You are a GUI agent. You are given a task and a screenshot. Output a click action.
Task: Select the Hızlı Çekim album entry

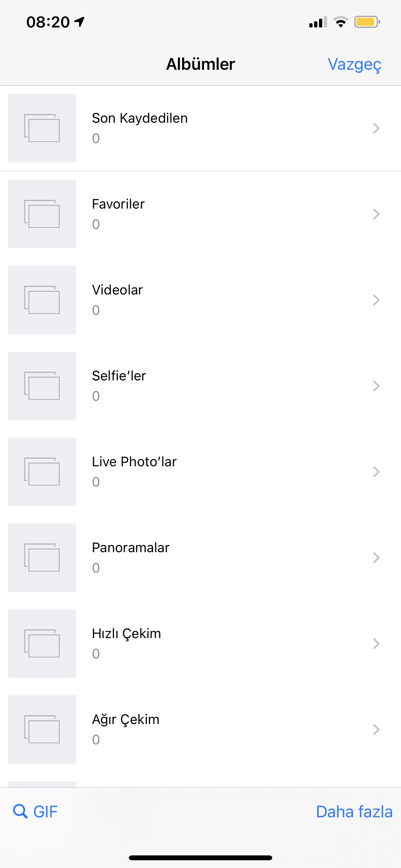pyautogui.click(x=200, y=644)
